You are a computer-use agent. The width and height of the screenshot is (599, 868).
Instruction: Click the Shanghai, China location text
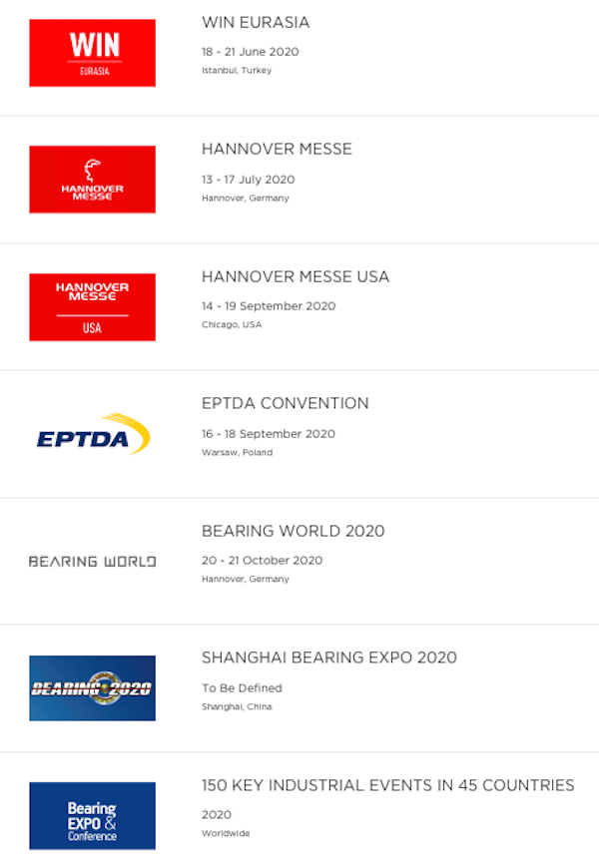237,706
